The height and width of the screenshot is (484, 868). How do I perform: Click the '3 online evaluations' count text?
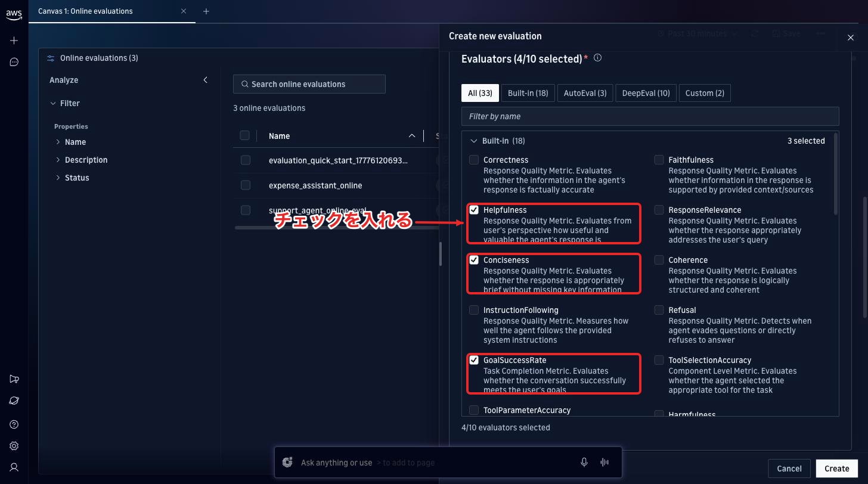click(269, 108)
